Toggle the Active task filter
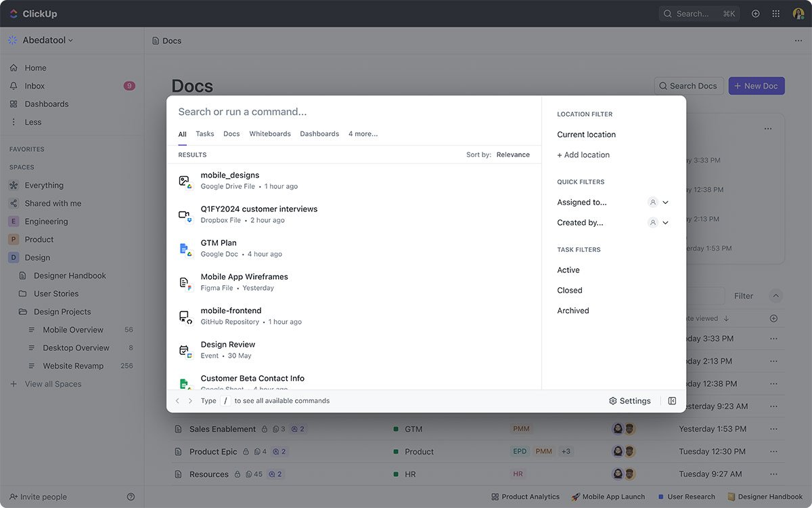The height and width of the screenshot is (508, 812). tap(568, 270)
